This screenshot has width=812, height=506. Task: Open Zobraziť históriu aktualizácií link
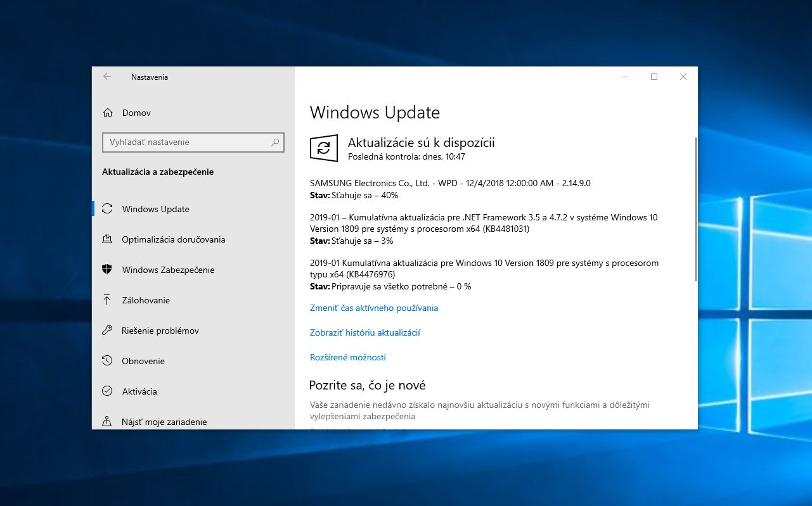(x=365, y=332)
